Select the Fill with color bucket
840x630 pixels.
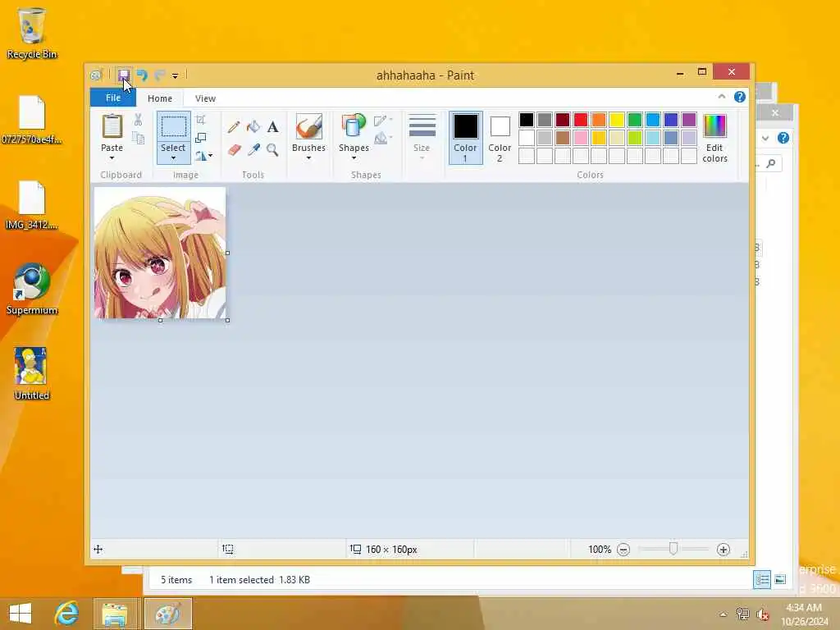253,127
